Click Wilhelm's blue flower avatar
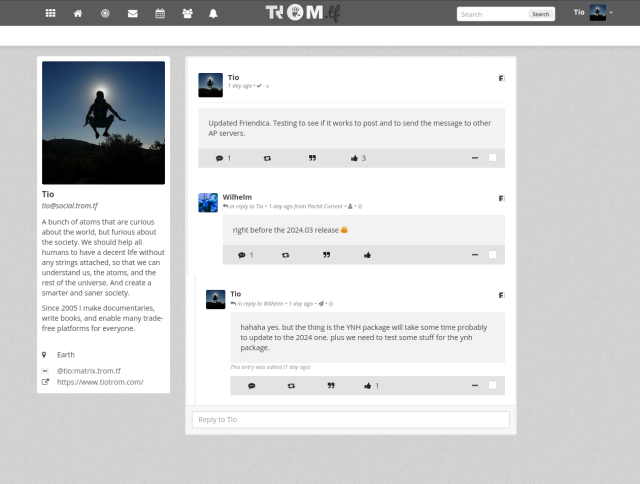This screenshot has width=640, height=484. click(208, 203)
